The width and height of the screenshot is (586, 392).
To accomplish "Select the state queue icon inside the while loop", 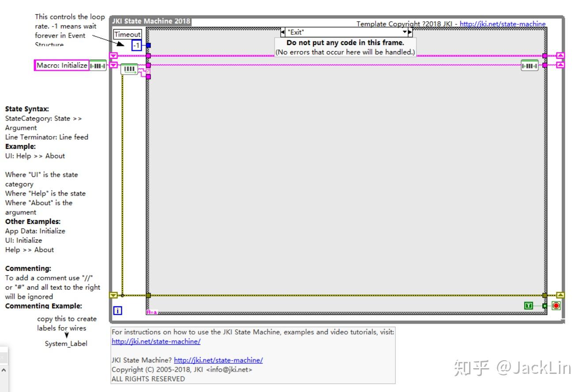I will pyautogui.click(x=129, y=69).
